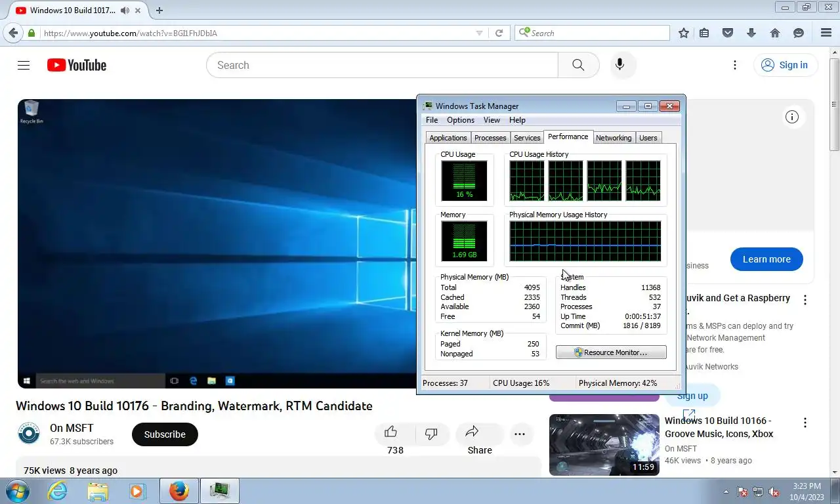840x504 pixels.
Task: Open the Pocket icon in Firefox toolbar
Action: [728, 33]
